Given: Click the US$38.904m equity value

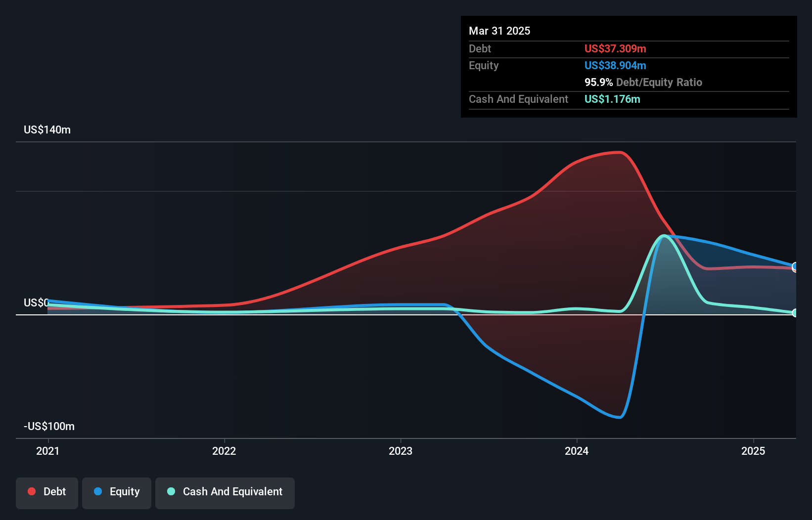Looking at the screenshot, I should click(x=615, y=65).
